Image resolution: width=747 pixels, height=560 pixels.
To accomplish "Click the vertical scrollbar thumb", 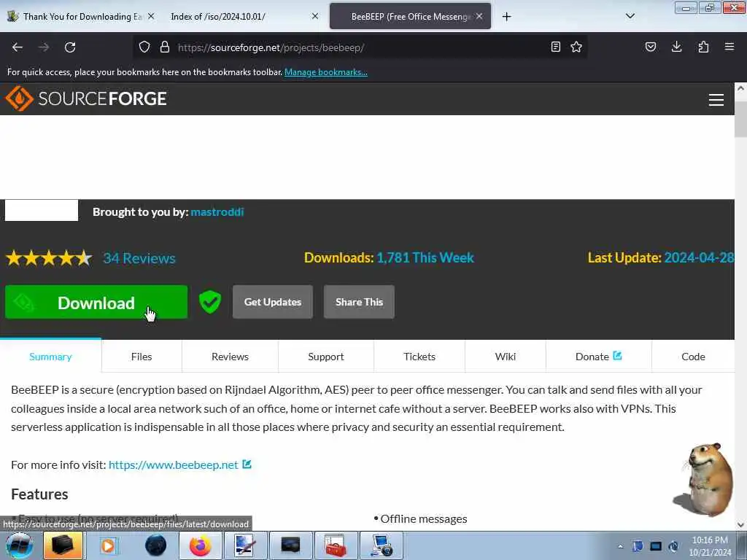I will [x=741, y=118].
